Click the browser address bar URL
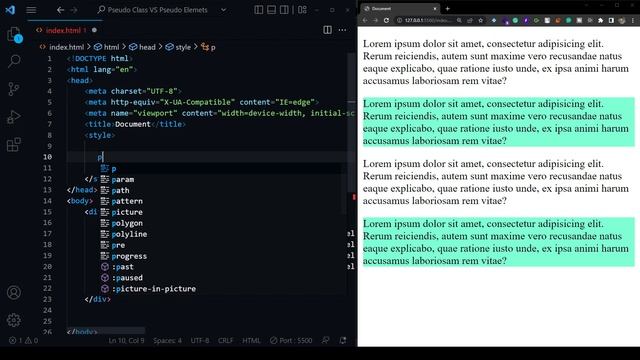The image size is (640, 360). pyautogui.click(x=428, y=20)
